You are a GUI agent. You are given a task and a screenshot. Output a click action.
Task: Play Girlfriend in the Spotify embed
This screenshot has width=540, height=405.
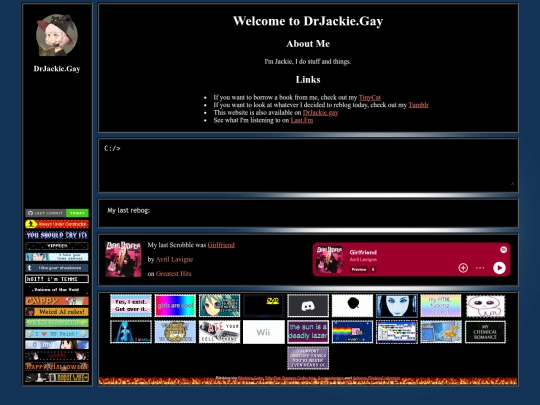click(499, 268)
